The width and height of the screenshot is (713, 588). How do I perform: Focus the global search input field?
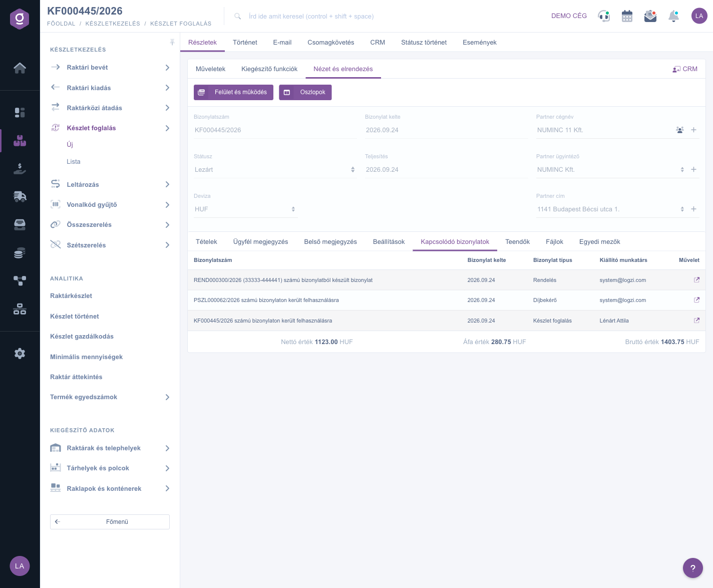click(310, 17)
